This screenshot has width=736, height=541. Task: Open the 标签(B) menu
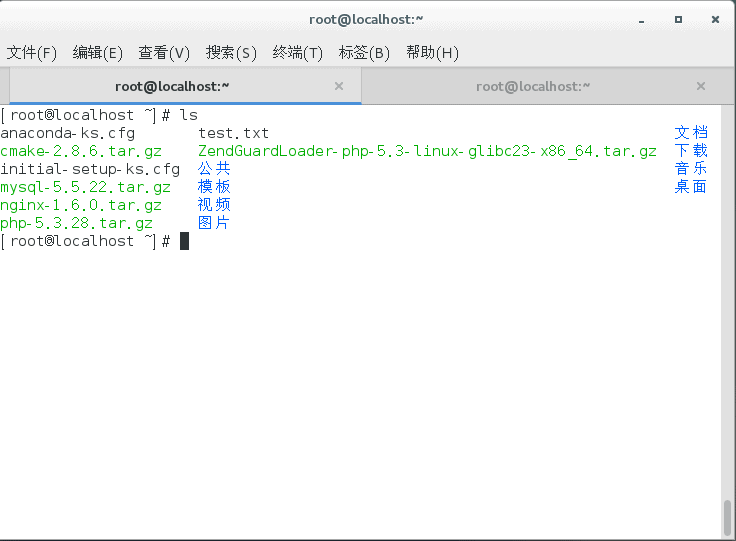364,53
